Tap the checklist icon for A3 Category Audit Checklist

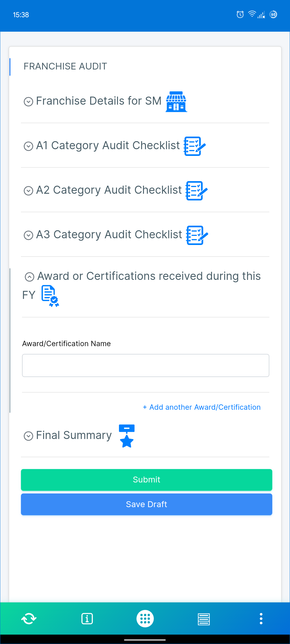pyautogui.click(x=195, y=235)
